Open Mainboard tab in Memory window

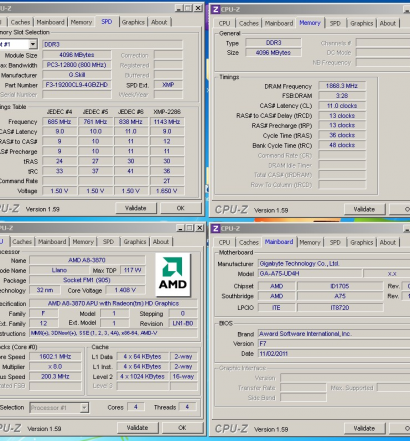click(x=279, y=23)
